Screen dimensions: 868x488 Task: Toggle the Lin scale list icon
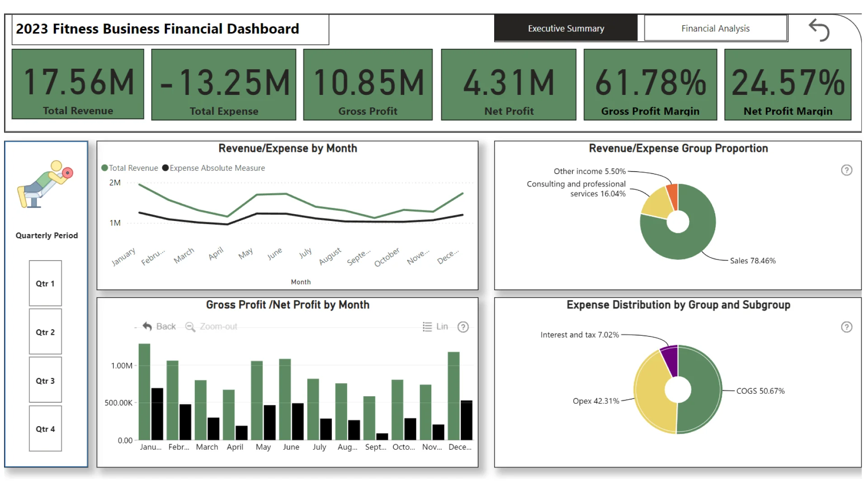(x=427, y=327)
